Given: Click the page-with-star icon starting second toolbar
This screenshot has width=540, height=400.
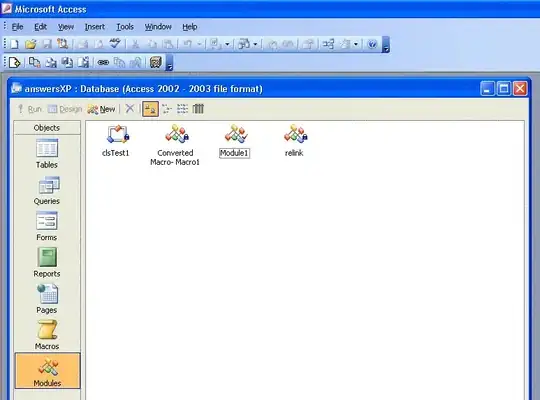Looking at the screenshot, I should click(x=14, y=62).
